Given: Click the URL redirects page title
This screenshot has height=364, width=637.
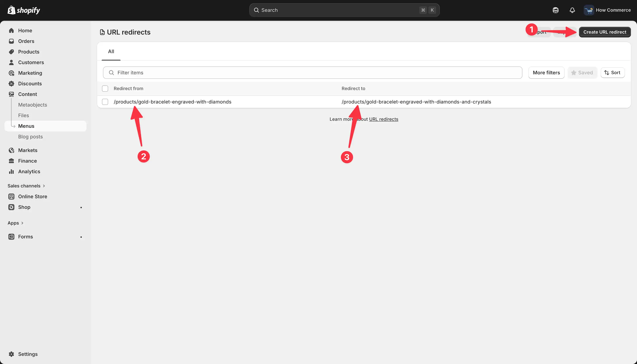Looking at the screenshot, I should (x=129, y=32).
